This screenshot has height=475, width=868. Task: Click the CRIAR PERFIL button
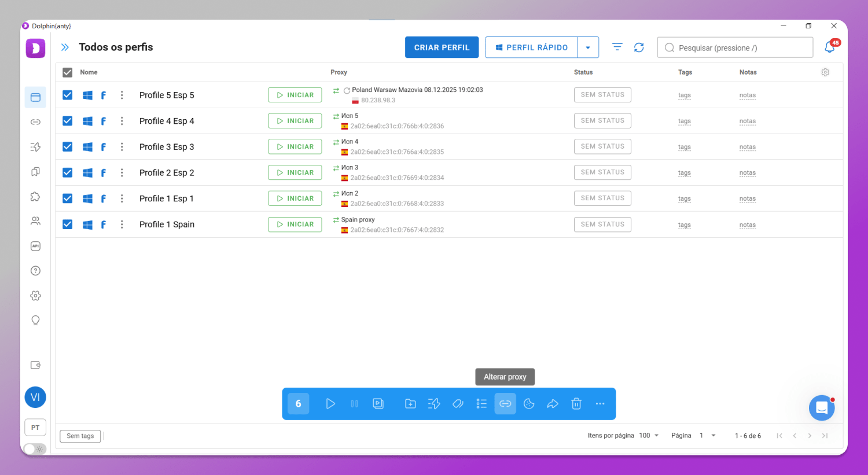point(442,47)
